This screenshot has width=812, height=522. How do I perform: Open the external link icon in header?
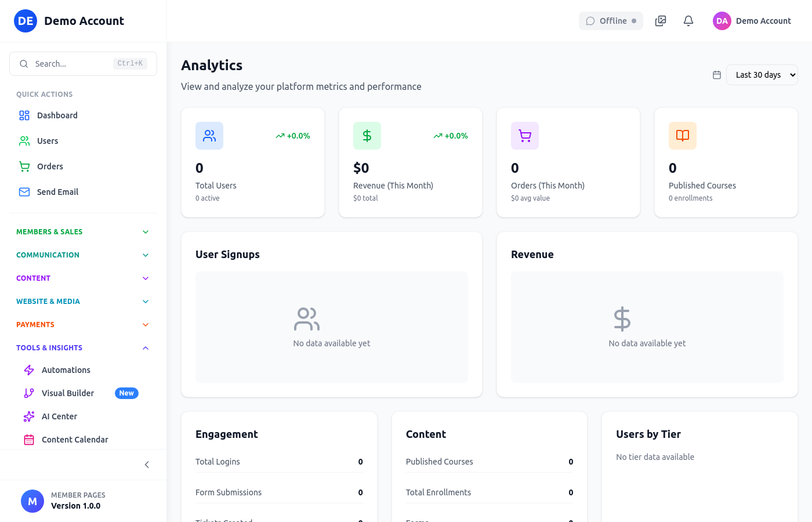[660, 20]
